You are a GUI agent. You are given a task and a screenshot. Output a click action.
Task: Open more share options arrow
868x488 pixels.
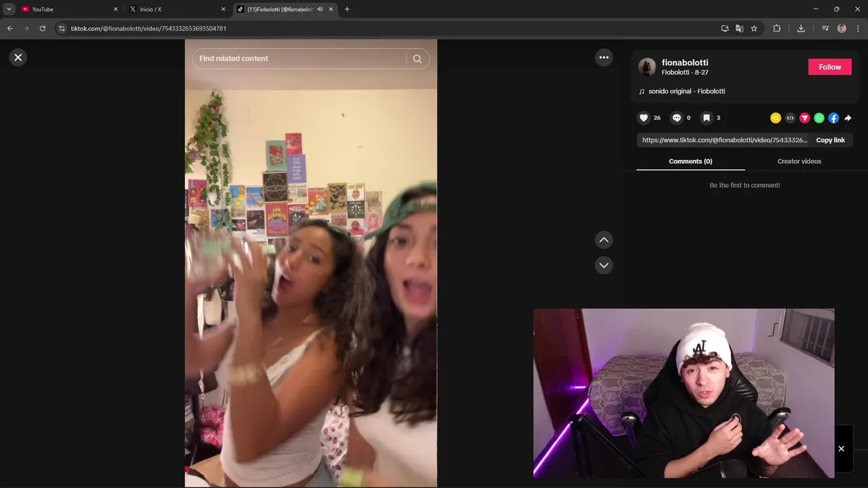point(848,118)
